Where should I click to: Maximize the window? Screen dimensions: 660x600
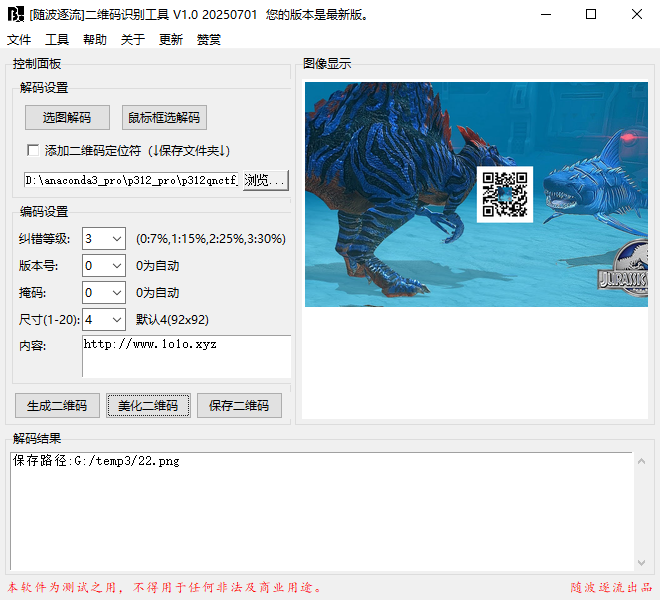591,14
